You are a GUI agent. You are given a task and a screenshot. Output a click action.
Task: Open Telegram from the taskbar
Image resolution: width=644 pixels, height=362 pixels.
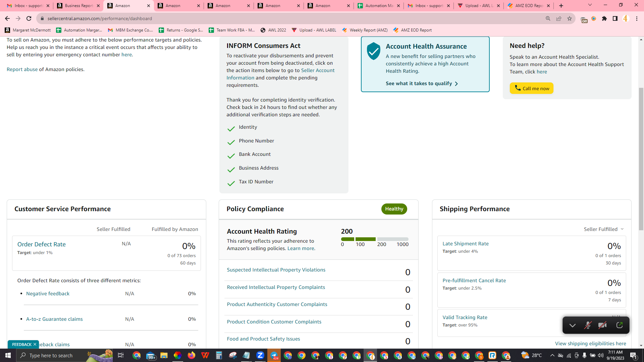(274, 355)
